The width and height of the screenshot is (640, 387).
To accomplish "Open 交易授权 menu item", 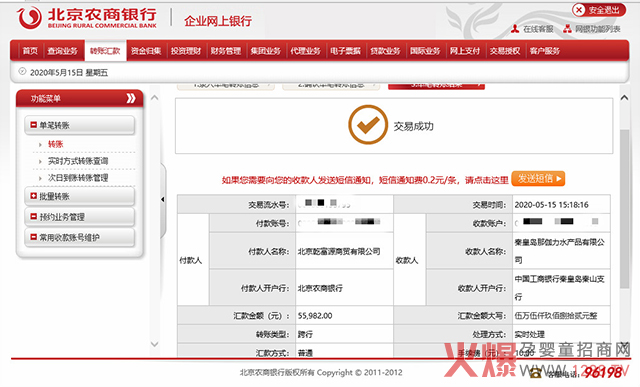I will tap(505, 51).
